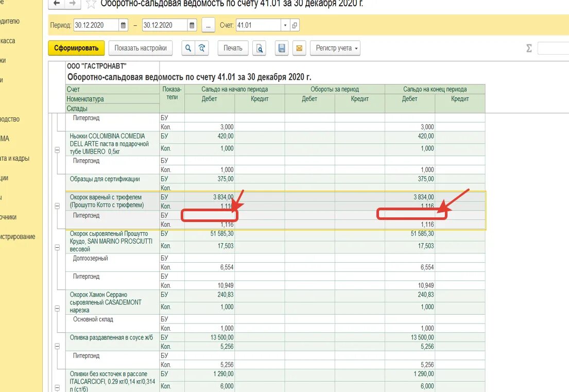The height and width of the screenshot is (392, 569).
Task: Click Показать настройки button
Action: pos(141,48)
